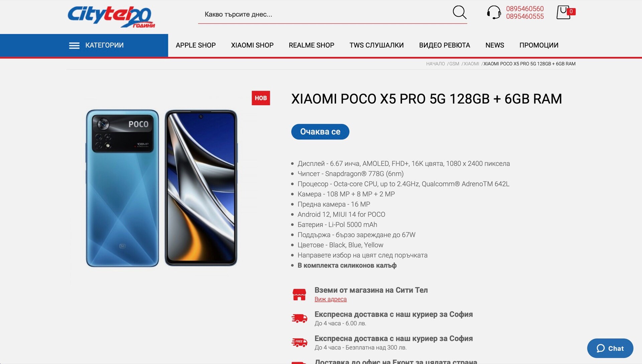Open the hamburger categories menu icon
The height and width of the screenshot is (364, 642).
pyautogui.click(x=74, y=45)
